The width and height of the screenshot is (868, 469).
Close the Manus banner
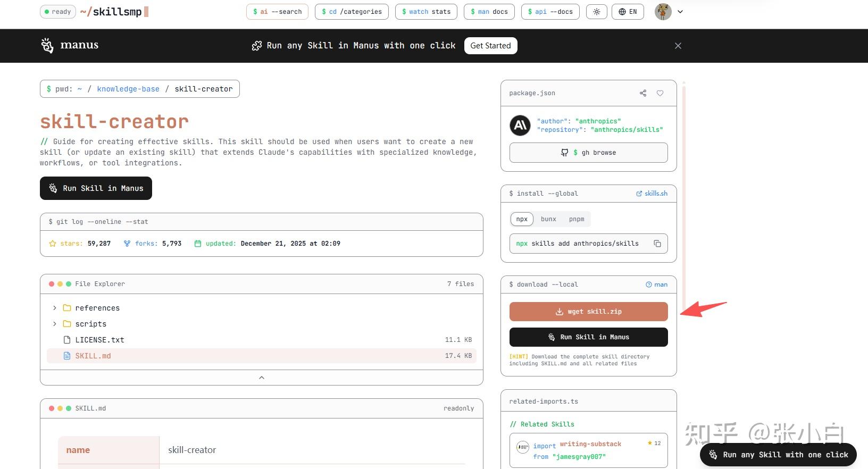click(678, 46)
